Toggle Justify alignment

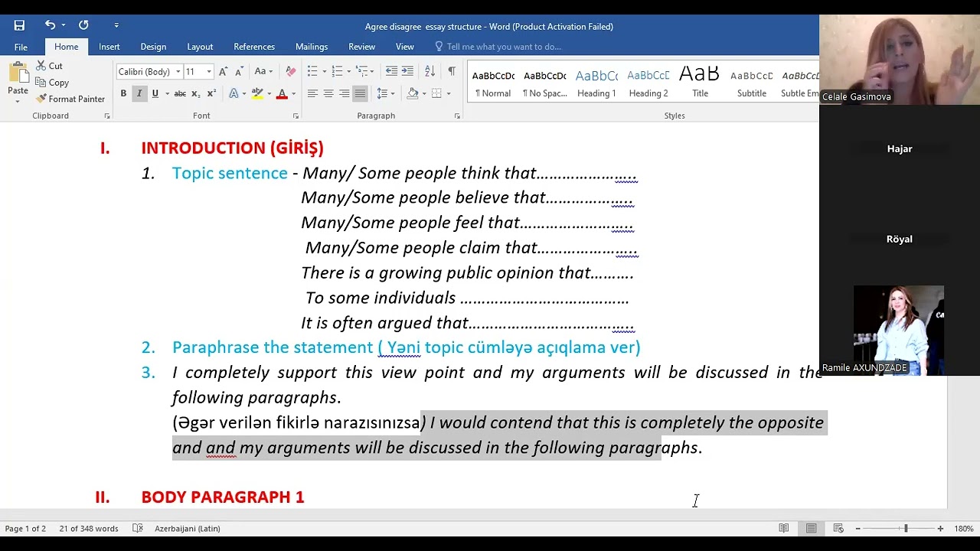pos(360,93)
